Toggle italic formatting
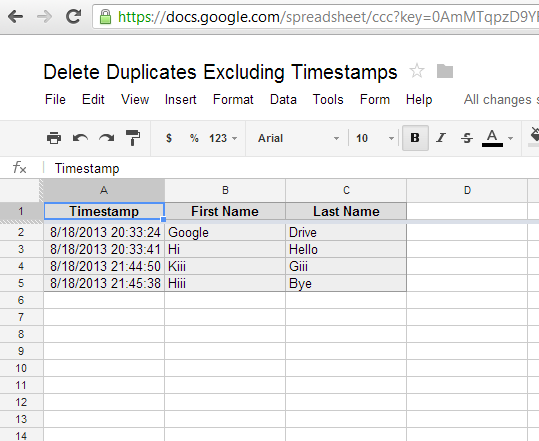539x441 pixels. click(x=441, y=138)
